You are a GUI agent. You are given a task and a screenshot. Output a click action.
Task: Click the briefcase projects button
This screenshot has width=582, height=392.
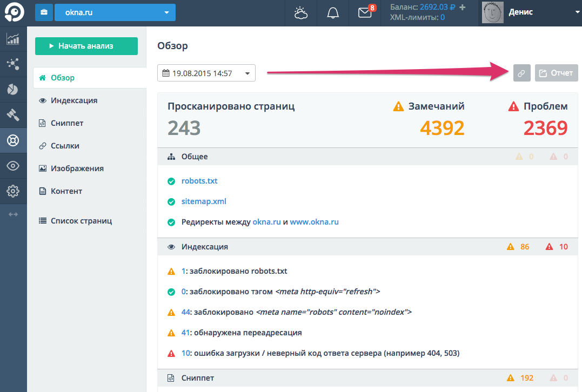point(43,12)
